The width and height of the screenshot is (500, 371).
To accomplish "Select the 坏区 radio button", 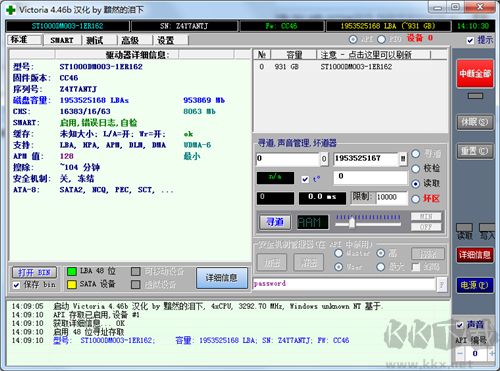I will pos(415,199).
